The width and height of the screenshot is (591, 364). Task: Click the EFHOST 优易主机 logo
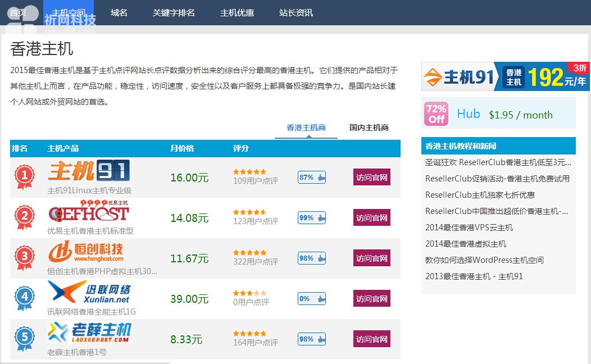pyautogui.click(x=89, y=211)
